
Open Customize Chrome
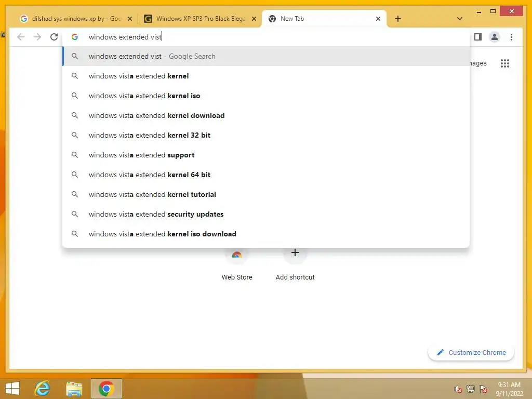click(471, 353)
